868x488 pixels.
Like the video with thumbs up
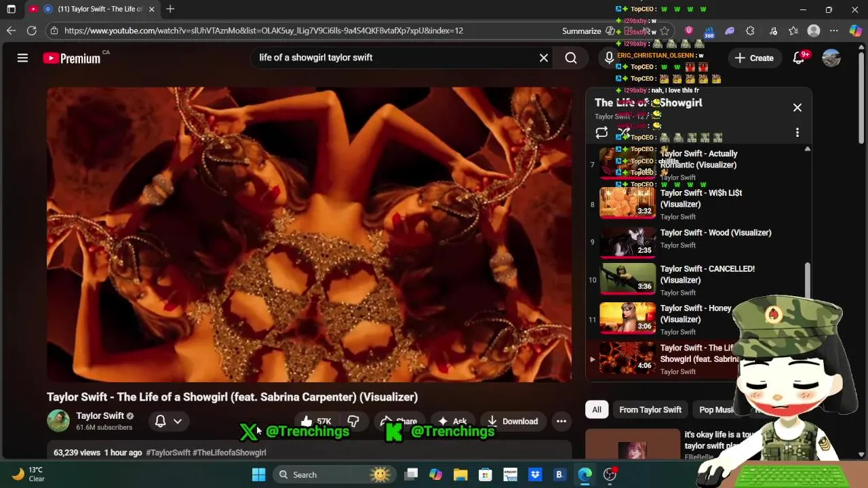click(316, 421)
